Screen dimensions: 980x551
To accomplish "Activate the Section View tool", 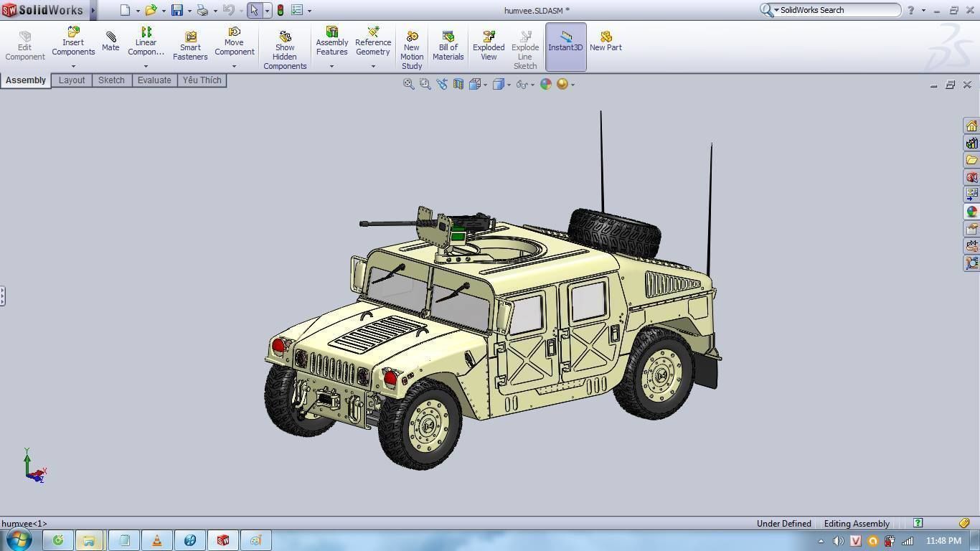I will (x=457, y=84).
